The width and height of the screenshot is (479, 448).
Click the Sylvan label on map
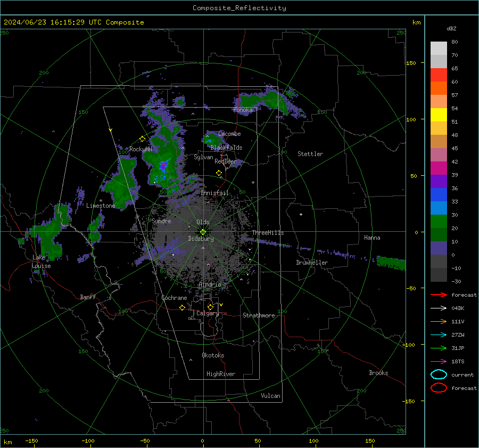[203, 157]
